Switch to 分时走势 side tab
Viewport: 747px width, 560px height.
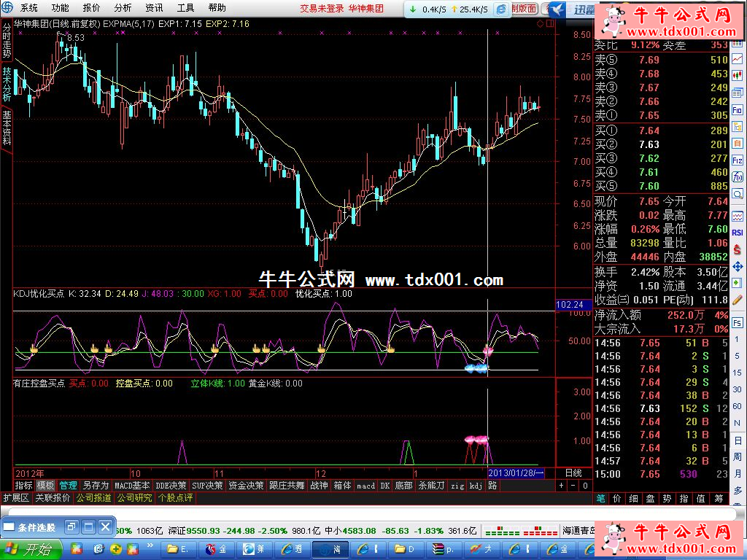click(7, 40)
